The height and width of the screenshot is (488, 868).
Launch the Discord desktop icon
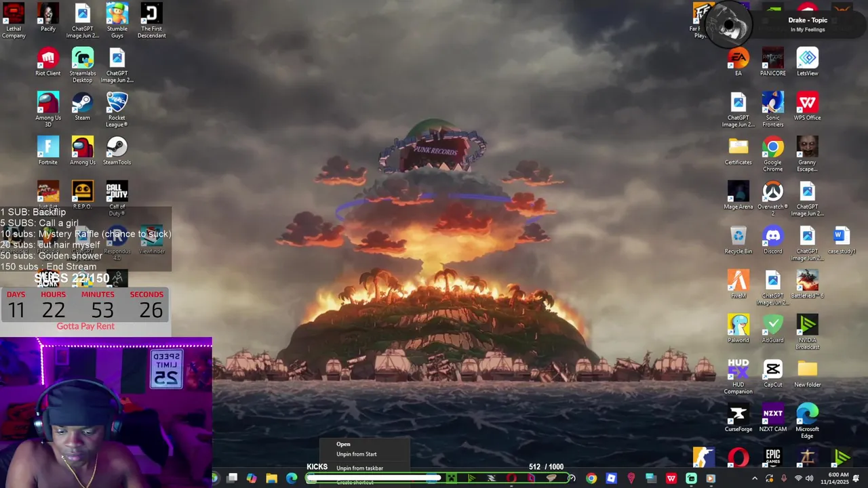[x=772, y=240]
